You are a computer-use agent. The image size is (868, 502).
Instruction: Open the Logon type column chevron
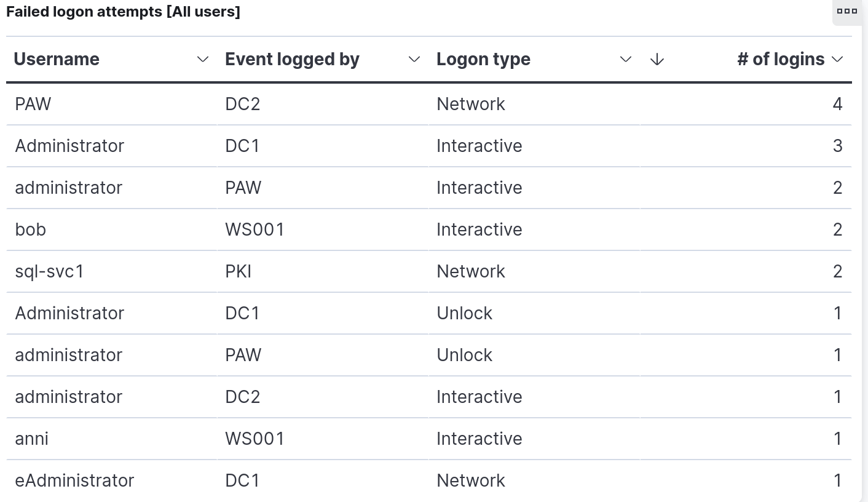coord(625,59)
